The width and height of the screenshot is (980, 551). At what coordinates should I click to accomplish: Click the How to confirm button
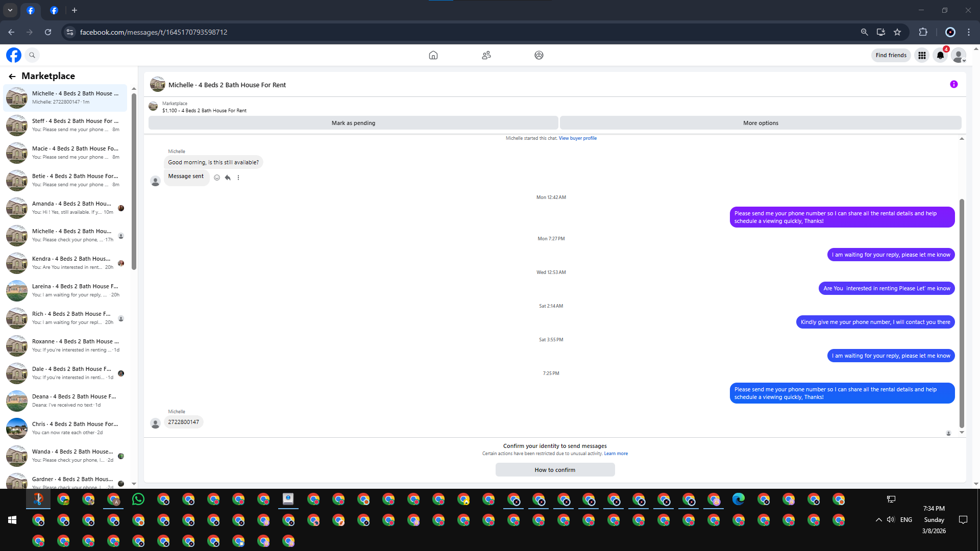[x=555, y=470]
